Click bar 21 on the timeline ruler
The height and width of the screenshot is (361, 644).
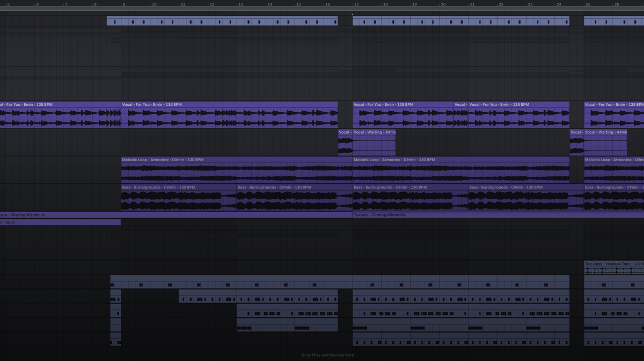point(472,4)
